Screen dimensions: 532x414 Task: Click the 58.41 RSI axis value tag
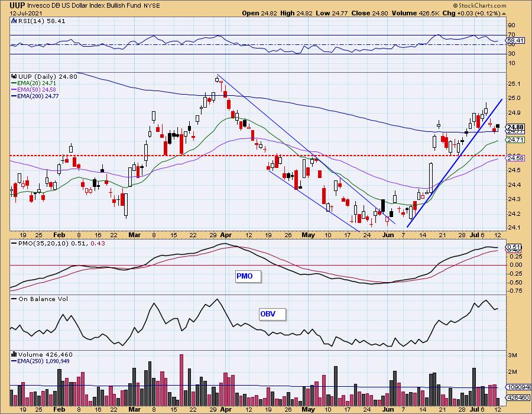pyautogui.click(x=515, y=40)
